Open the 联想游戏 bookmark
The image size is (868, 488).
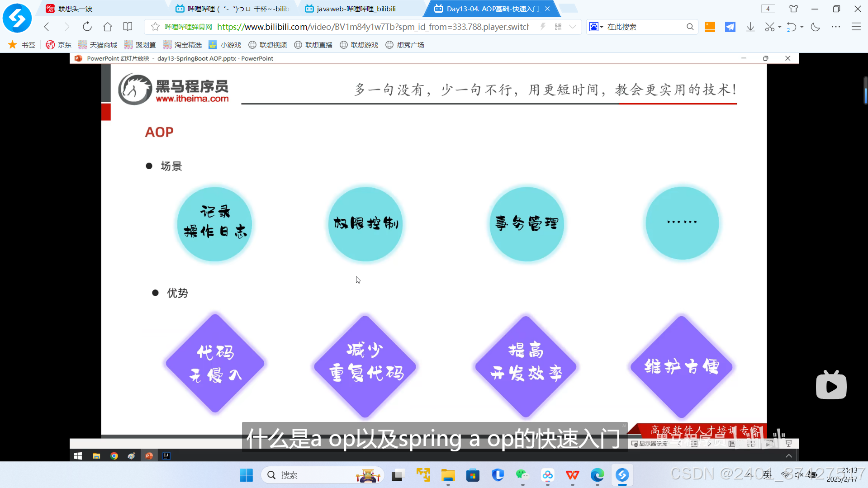(359, 45)
